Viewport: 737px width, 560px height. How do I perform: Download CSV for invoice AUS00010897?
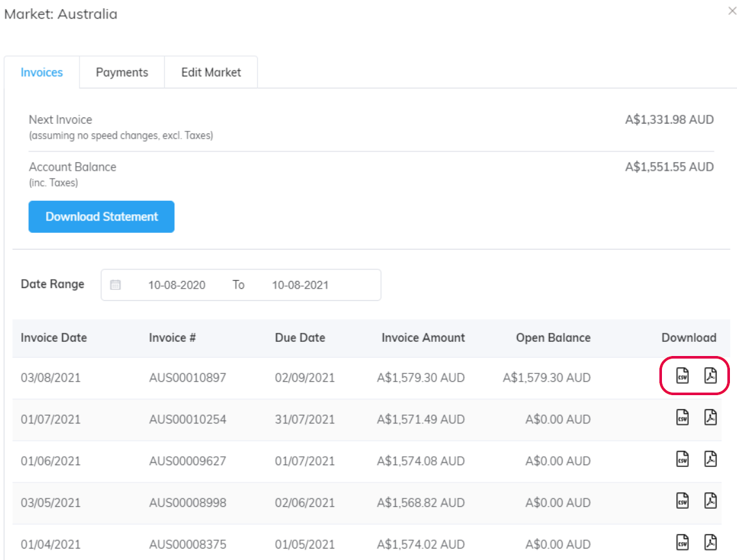(682, 377)
